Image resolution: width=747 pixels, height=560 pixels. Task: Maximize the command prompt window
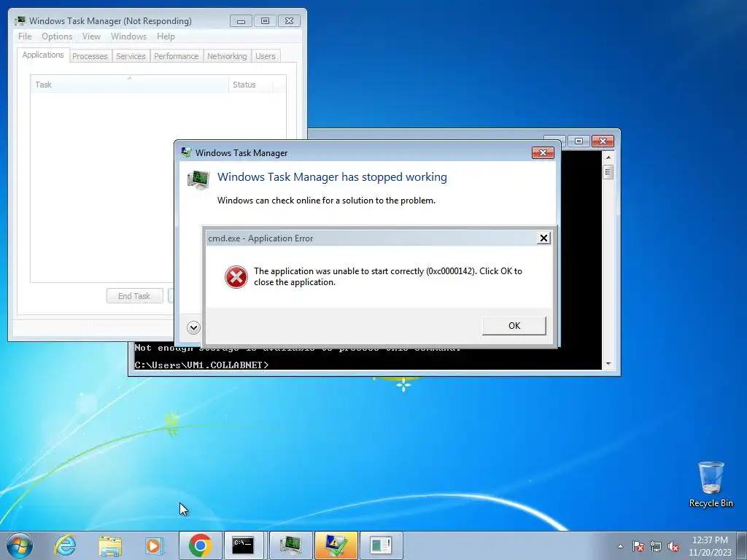(578, 141)
